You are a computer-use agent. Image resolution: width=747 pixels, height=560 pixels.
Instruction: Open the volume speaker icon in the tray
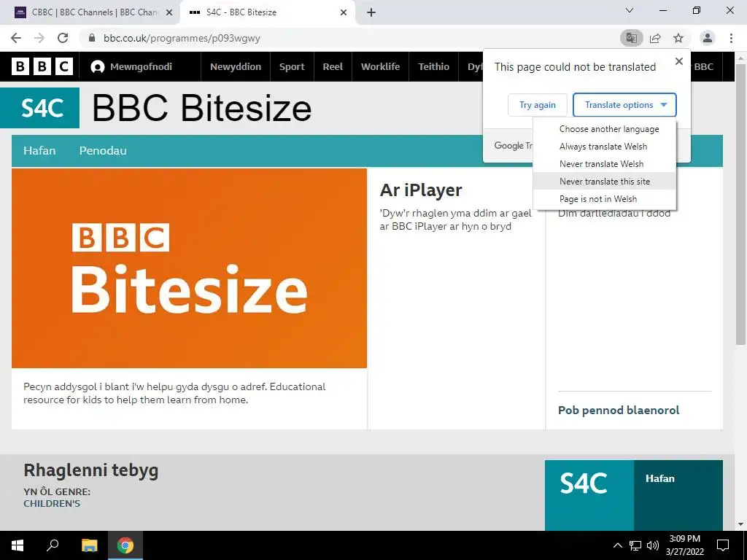coord(653,545)
